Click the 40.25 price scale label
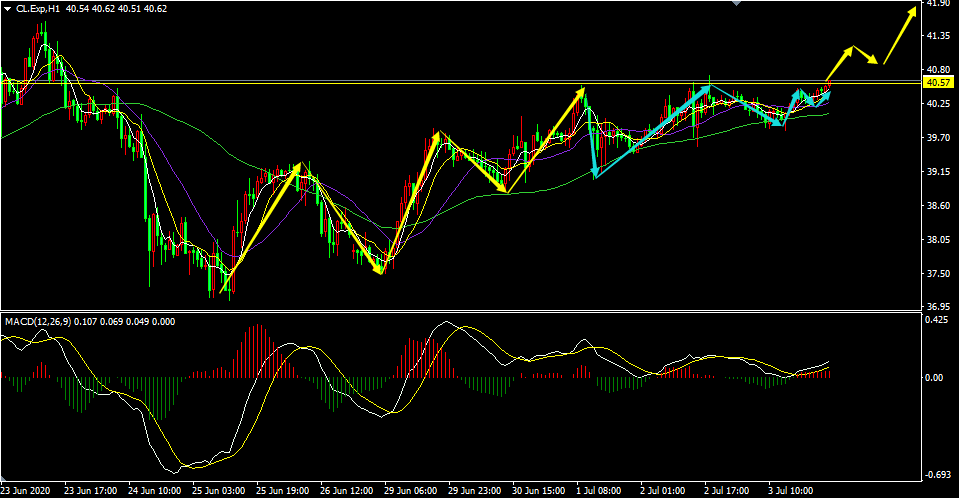This screenshot has width=959, height=498. [x=938, y=104]
